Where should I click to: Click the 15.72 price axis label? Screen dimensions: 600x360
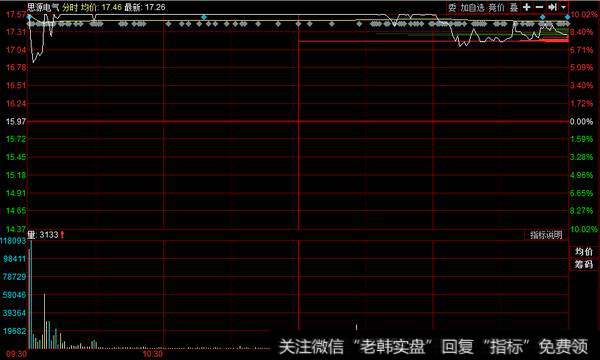pos(16,139)
